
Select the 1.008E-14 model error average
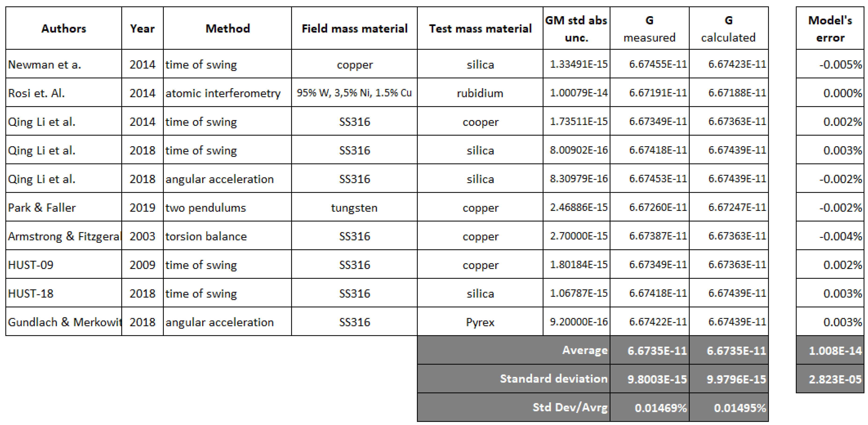pyautogui.click(x=835, y=351)
